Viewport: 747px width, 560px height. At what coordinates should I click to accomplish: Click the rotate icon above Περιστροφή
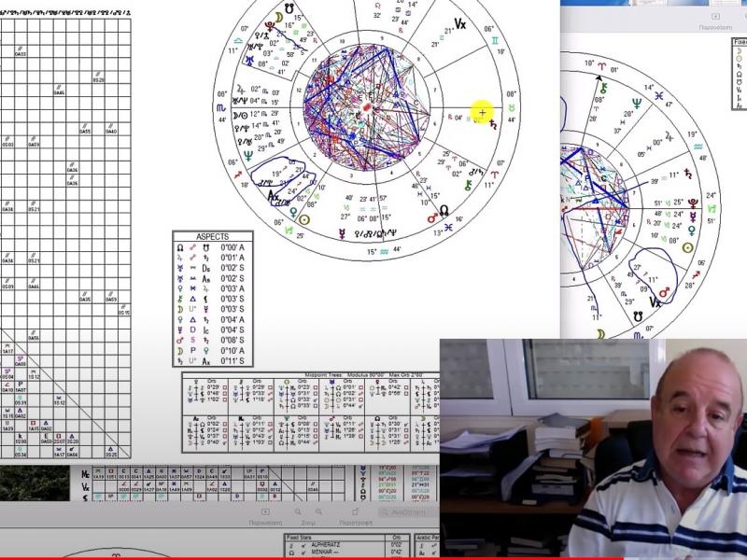click(x=356, y=511)
